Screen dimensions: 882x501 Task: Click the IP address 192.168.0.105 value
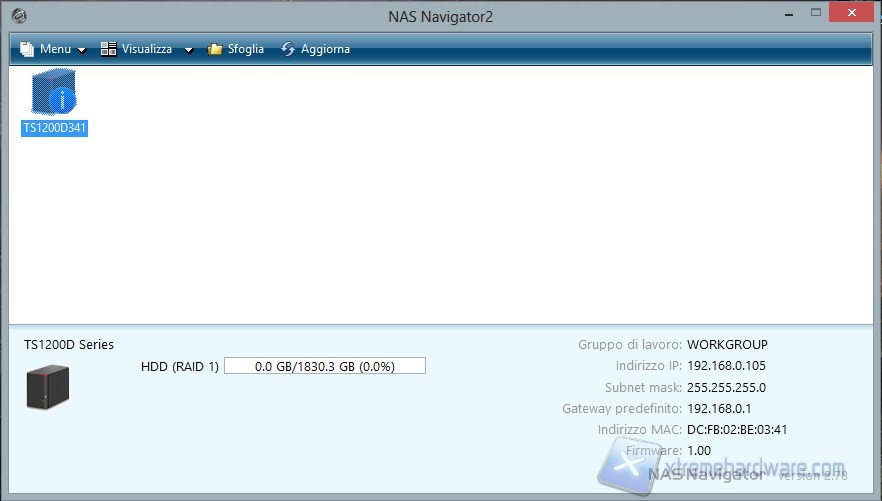(x=726, y=366)
